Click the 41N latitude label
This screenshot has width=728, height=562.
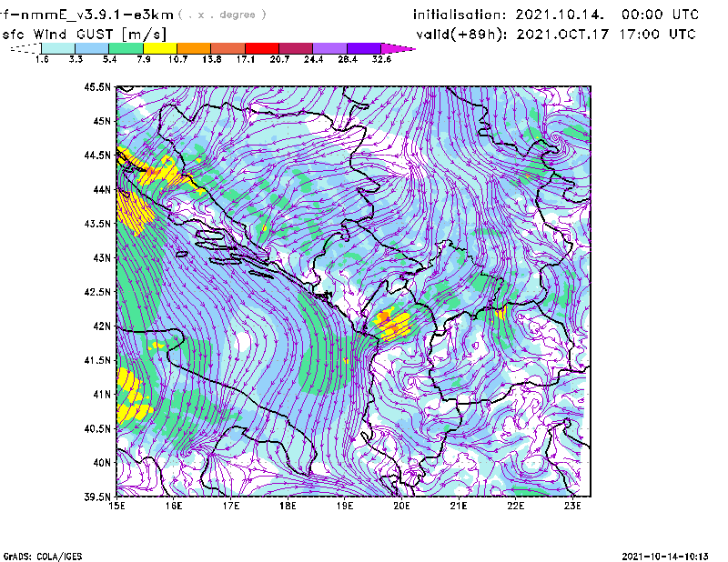102,394
